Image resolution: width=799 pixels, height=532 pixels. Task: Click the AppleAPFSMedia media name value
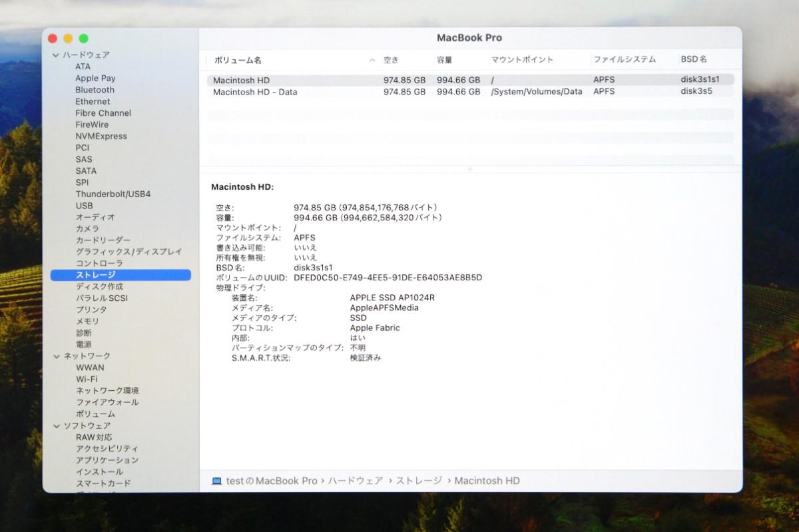pos(384,308)
